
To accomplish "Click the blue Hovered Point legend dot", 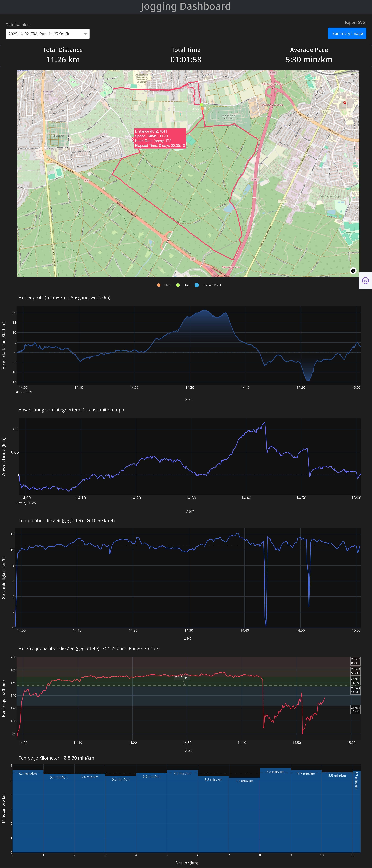I will pyautogui.click(x=197, y=285).
